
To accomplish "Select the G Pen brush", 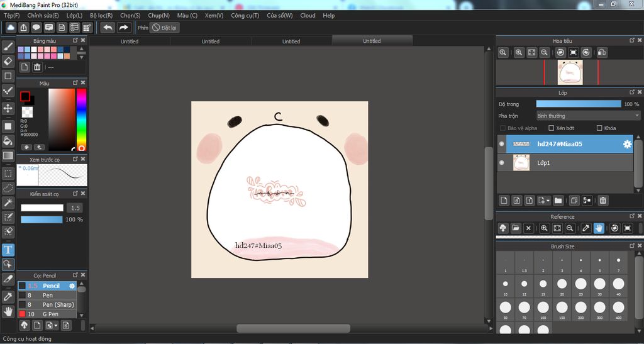I will [47, 314].
